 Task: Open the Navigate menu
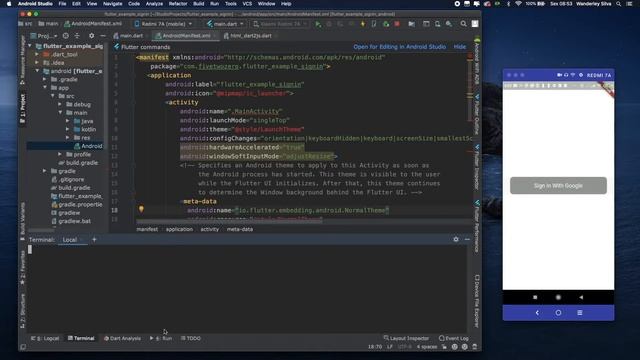click(113, 4)
